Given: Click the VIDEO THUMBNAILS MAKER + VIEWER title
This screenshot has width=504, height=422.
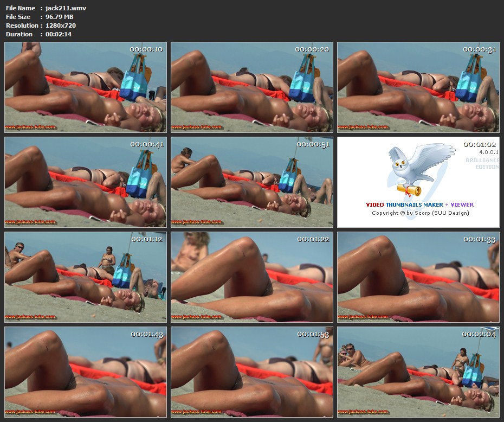Looking at the screenshot, I should coord(419,205).
